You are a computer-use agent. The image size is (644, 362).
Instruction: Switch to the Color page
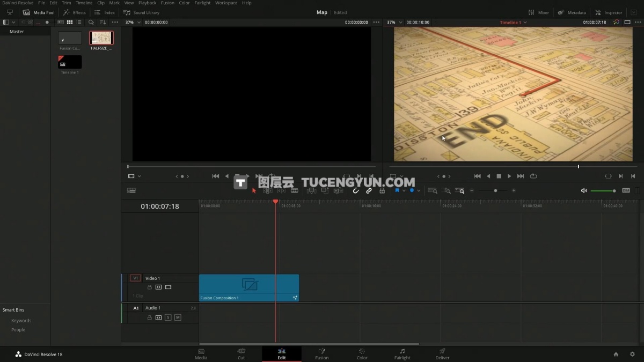tap(362, 354)
